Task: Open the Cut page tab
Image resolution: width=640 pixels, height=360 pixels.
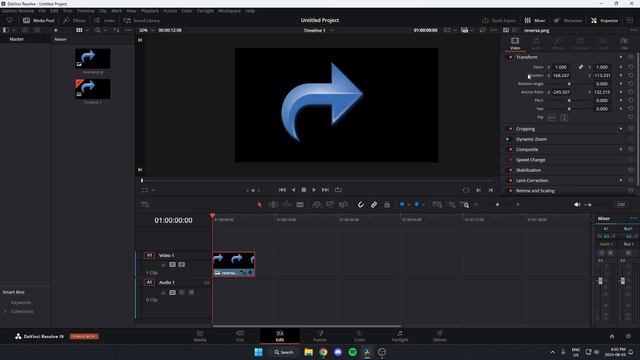Action: [x=240, y=336]
